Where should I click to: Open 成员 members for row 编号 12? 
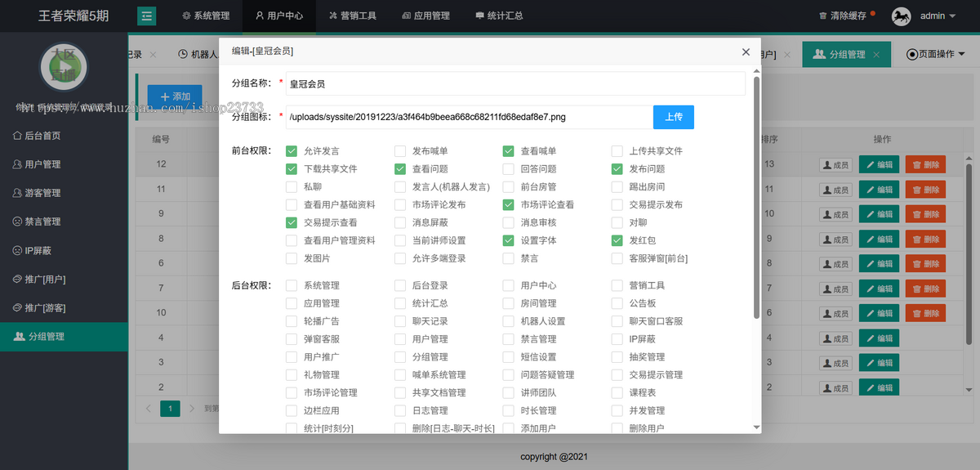836,165
